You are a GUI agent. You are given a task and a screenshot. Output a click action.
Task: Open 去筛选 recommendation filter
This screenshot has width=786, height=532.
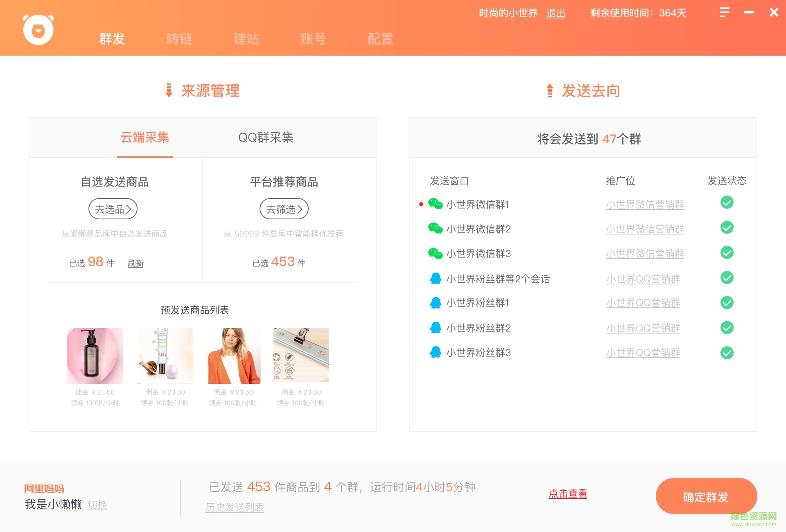point(284,209)
